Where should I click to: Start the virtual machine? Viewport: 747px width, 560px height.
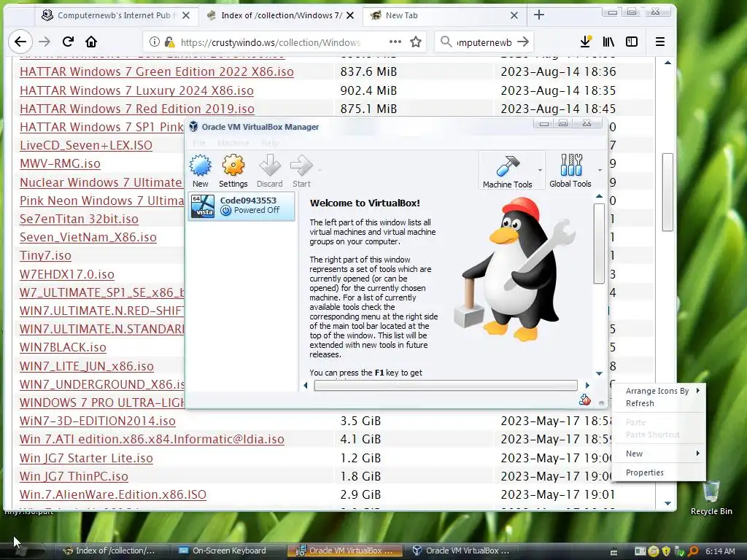point(301,171)
